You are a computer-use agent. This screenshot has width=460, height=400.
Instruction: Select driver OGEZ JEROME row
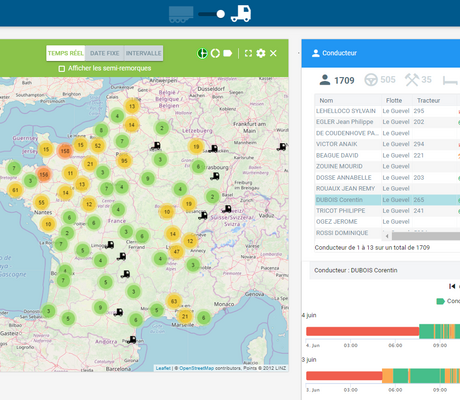[387, 222]
